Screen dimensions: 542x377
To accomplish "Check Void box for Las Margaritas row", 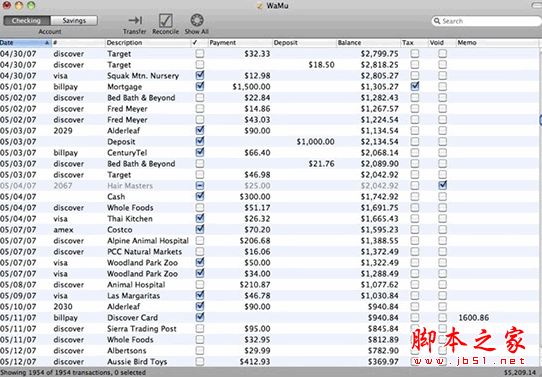I will click(x=442, y=295).
